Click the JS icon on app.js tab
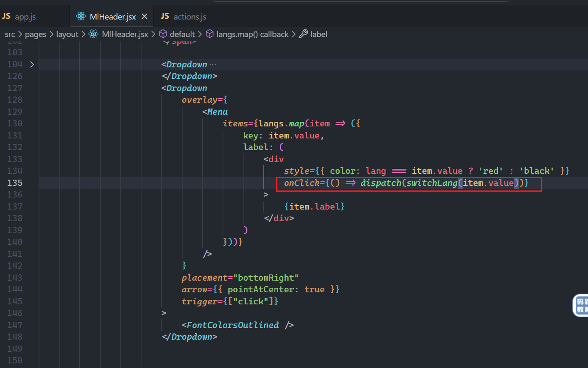588x368 pixels. pos(6,16)
